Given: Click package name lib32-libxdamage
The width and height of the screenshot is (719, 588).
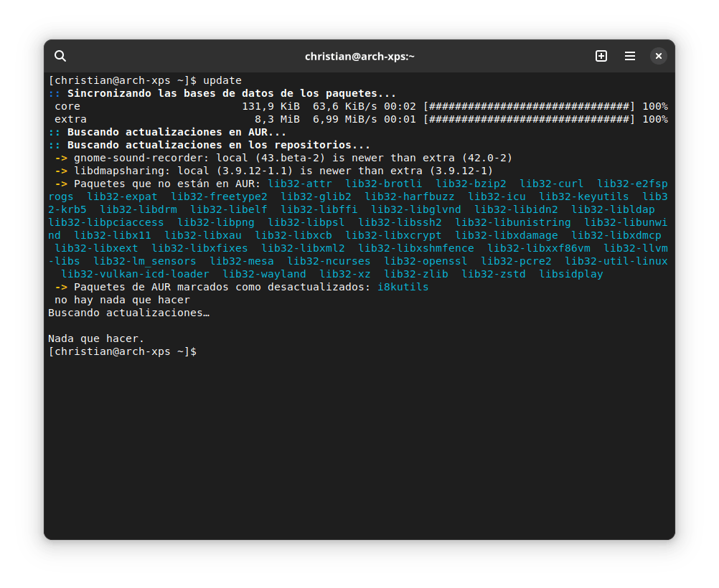Looking at the screenshot, I should pyautogui.click(x=506, y=236).
